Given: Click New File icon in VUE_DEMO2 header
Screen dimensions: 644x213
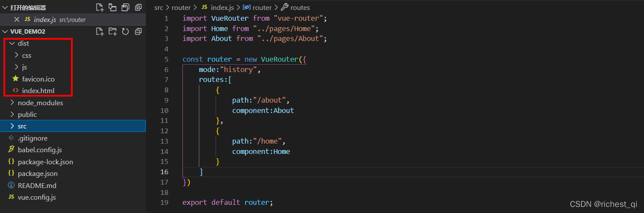Looking at the screenshot, I should point(100,31).
